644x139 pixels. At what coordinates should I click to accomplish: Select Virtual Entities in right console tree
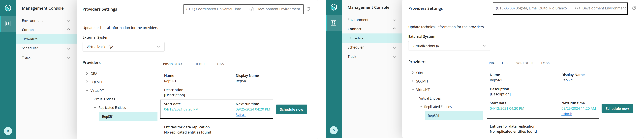pos(430,99)
